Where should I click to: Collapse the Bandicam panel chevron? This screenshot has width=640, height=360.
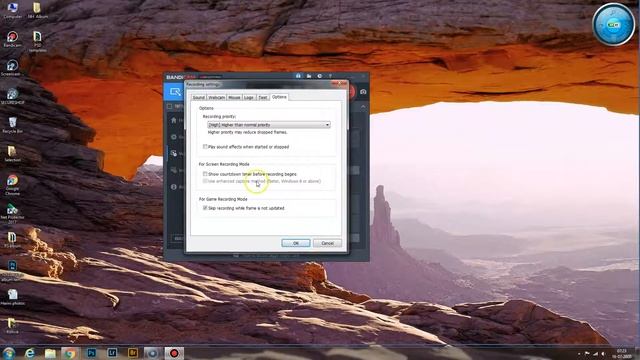[363, 107]
